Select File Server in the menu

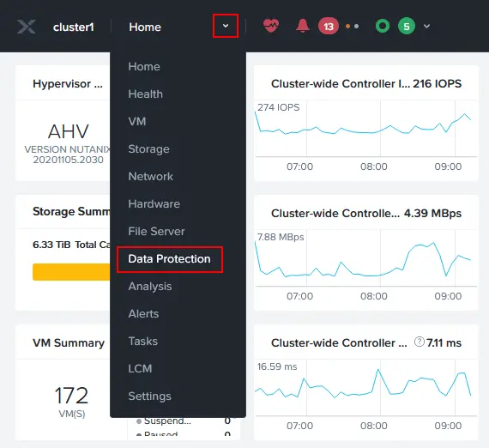(156, 231)
